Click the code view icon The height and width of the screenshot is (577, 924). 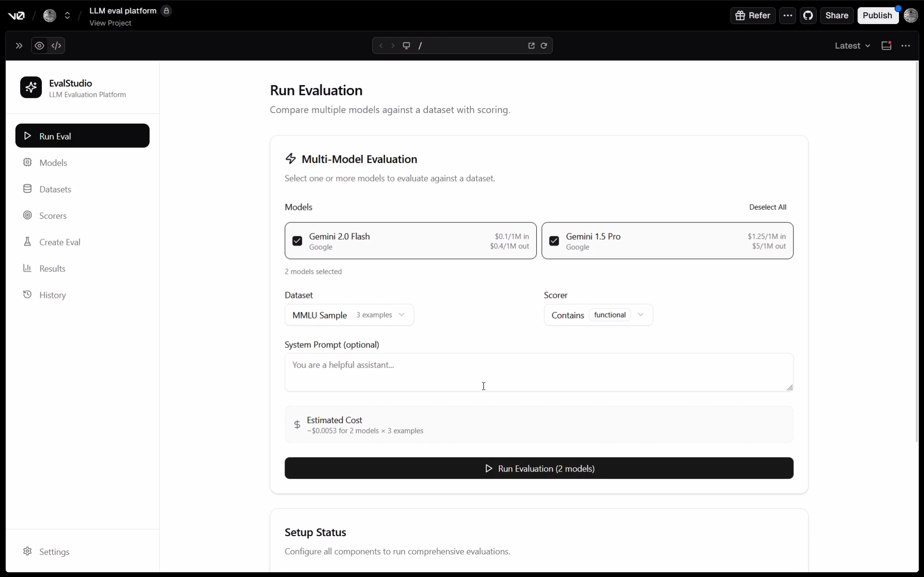pyautogui.click(x=56, y=46)
